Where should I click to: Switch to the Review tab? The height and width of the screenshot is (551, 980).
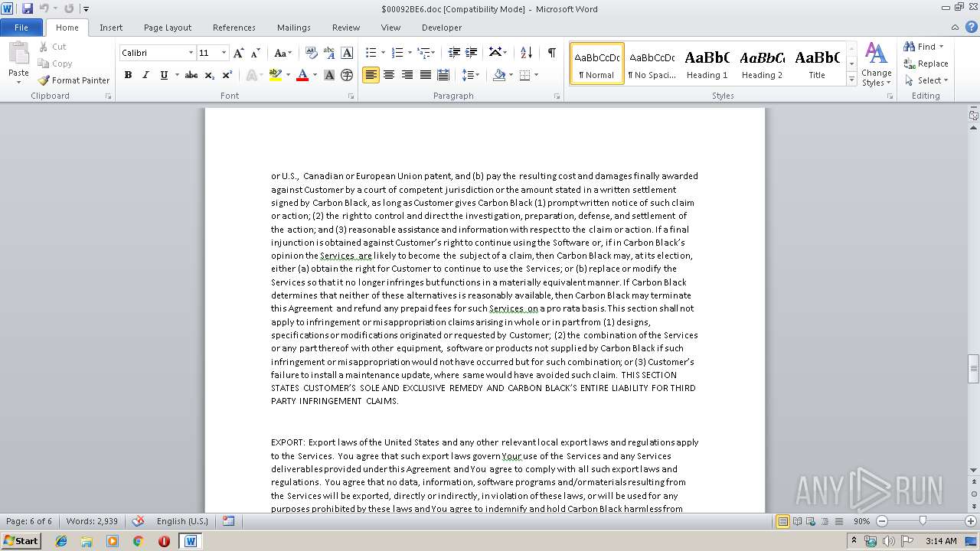pyautogui.click(x=346, y=28)
